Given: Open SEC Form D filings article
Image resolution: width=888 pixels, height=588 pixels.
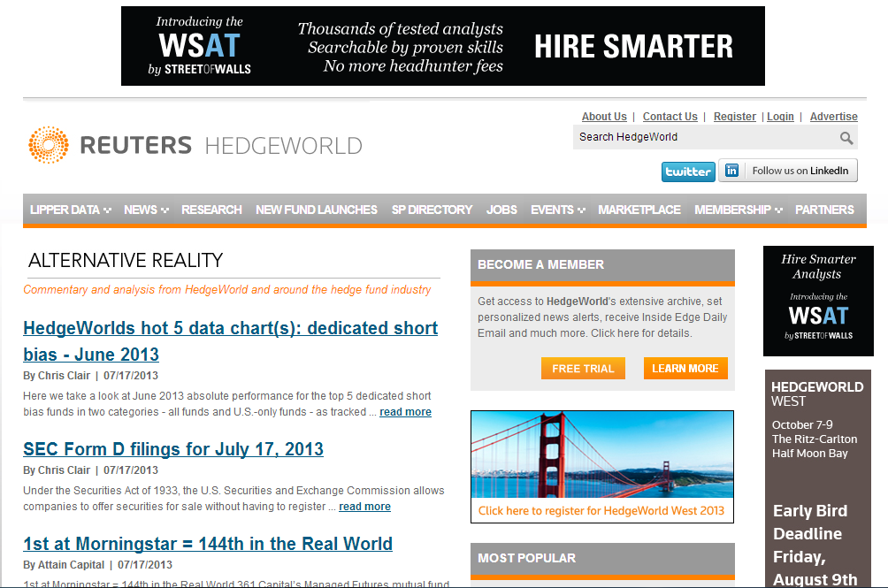Looking at the screenshot, I should [173, 449].
